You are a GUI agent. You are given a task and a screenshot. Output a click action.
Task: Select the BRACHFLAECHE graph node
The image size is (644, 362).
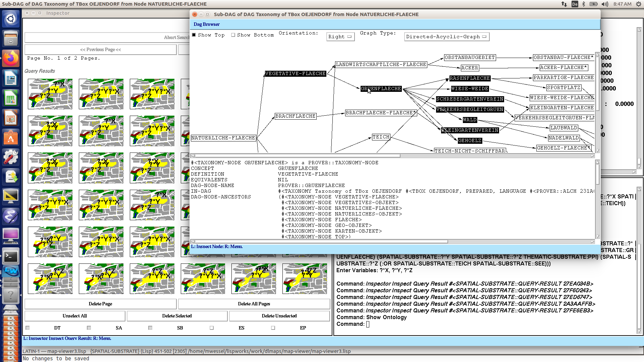(x=295, y=116)
